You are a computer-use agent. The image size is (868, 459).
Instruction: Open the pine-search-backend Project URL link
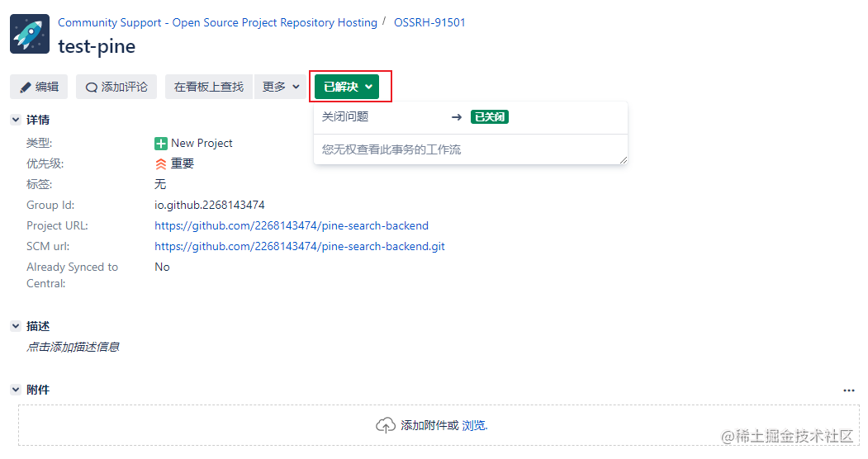(x=292, y=225)
